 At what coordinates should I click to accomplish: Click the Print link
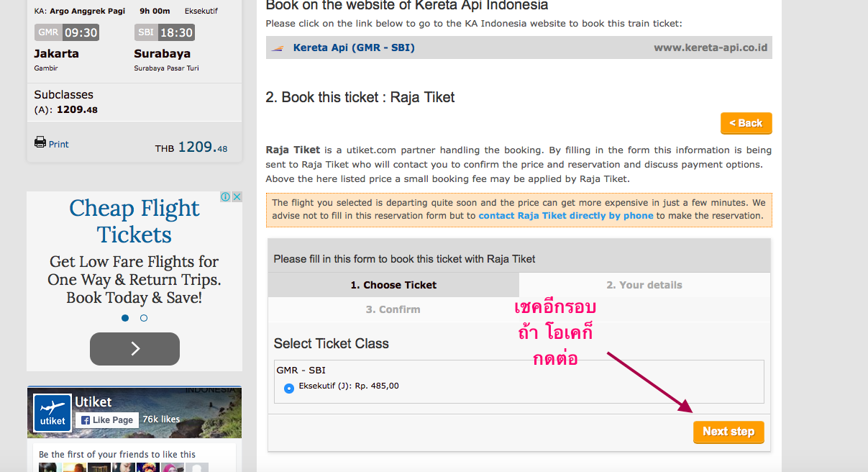[59, 145]
